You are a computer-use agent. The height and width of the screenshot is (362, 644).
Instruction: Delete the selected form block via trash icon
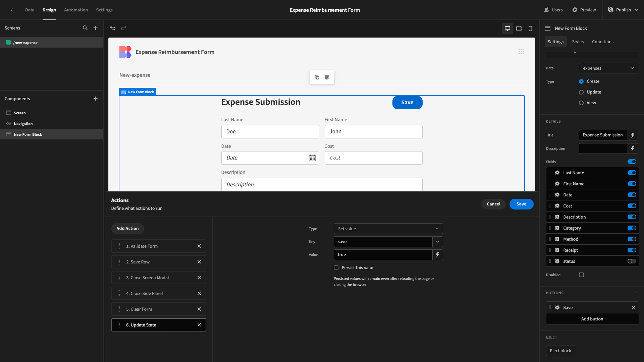(327, 77)
